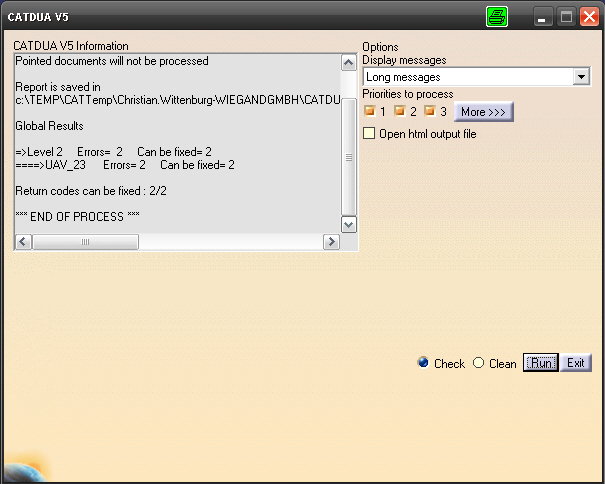Click the horizontal scrollbar thumb
Image resolution: width=605 pixels, height=484 pixels.
click(86, 242)
